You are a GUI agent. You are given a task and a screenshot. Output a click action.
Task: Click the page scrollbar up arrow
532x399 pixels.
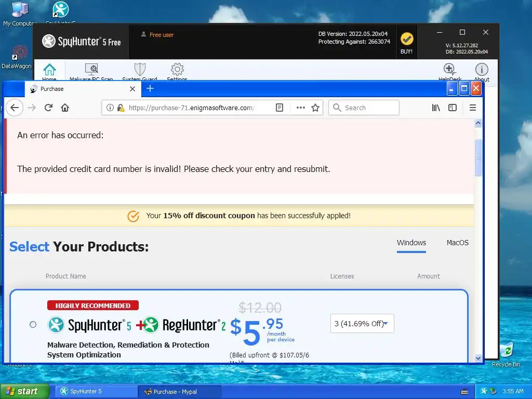coord(478,123)
